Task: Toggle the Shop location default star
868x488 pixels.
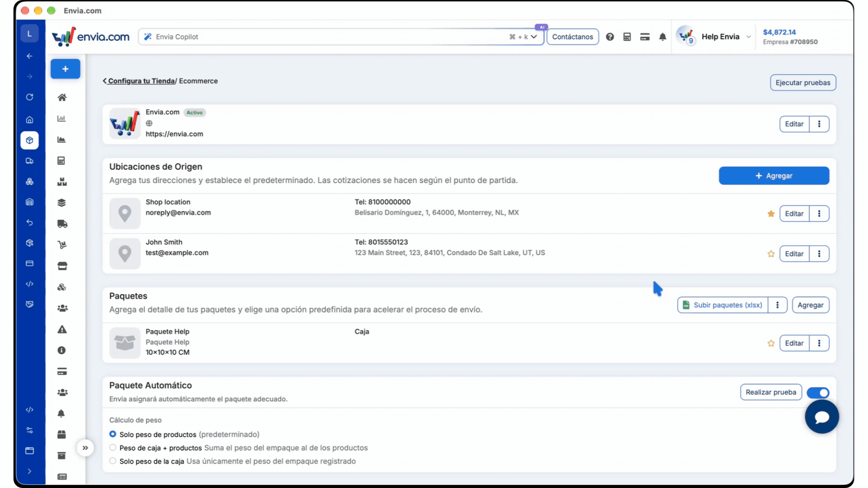Action: (x=771, y=214)
